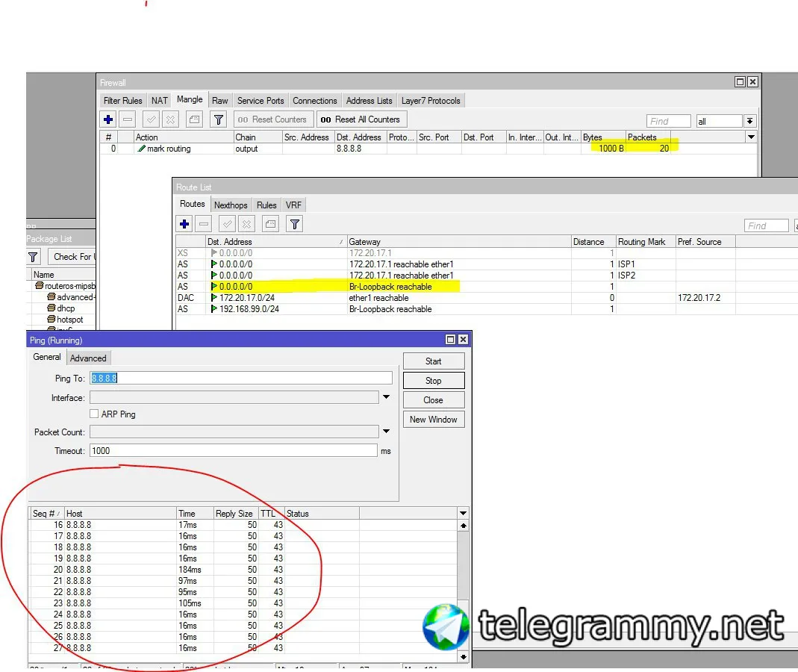Enable rule with checkmark icon in Firewall
This screenshot has width=798, height=672.
tap(151, 119)
